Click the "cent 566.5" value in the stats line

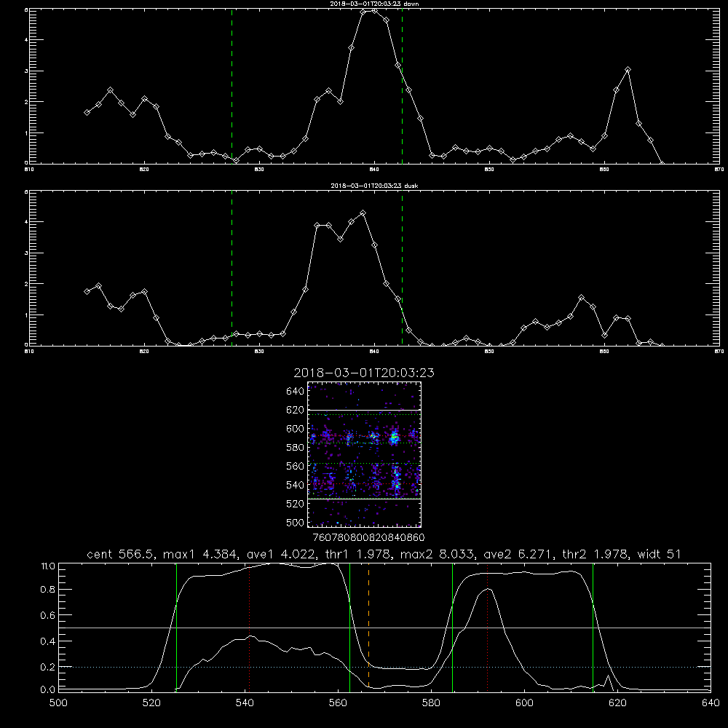tap(120, 554)
